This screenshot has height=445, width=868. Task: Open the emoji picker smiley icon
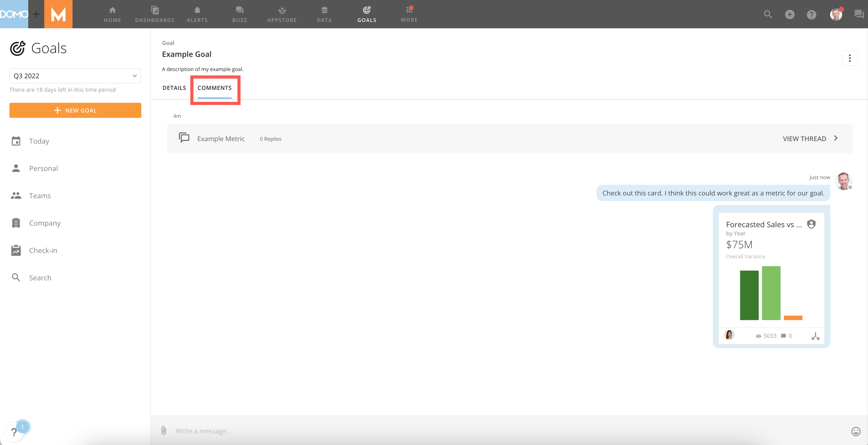856,431
